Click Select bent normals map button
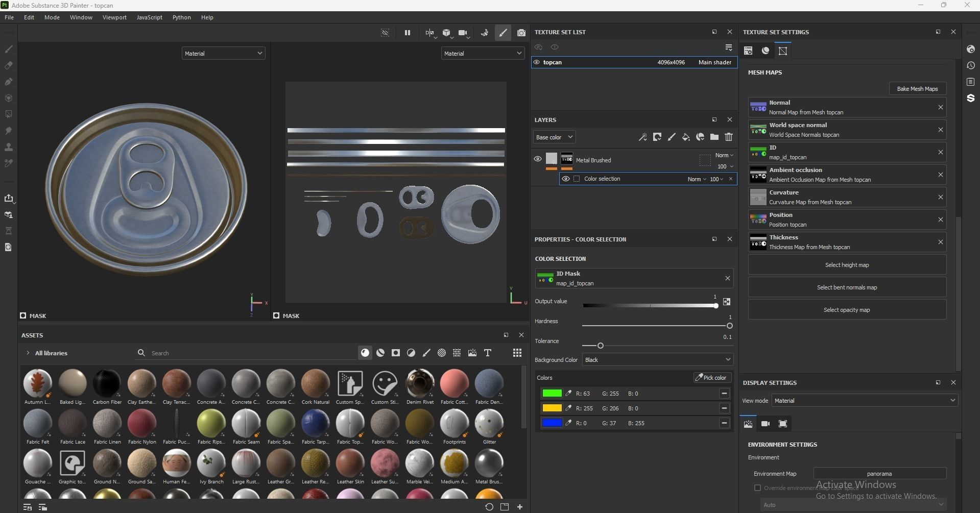This screenshot has height=513, width=980. 847,287
